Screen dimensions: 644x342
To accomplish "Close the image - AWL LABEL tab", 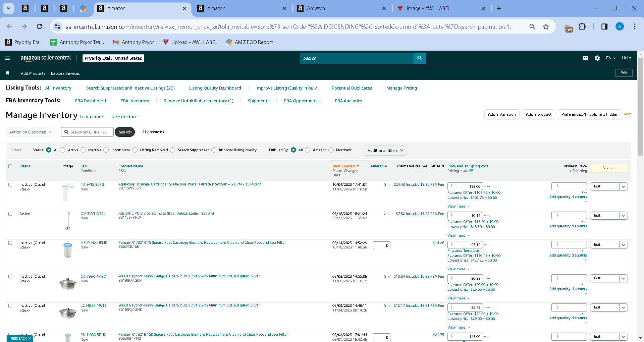I will pos(484,8).
